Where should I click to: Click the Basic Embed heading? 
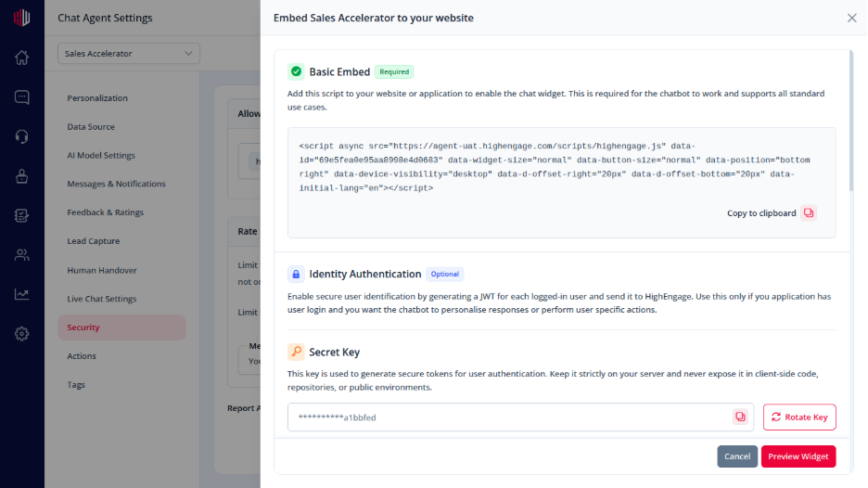339,72
